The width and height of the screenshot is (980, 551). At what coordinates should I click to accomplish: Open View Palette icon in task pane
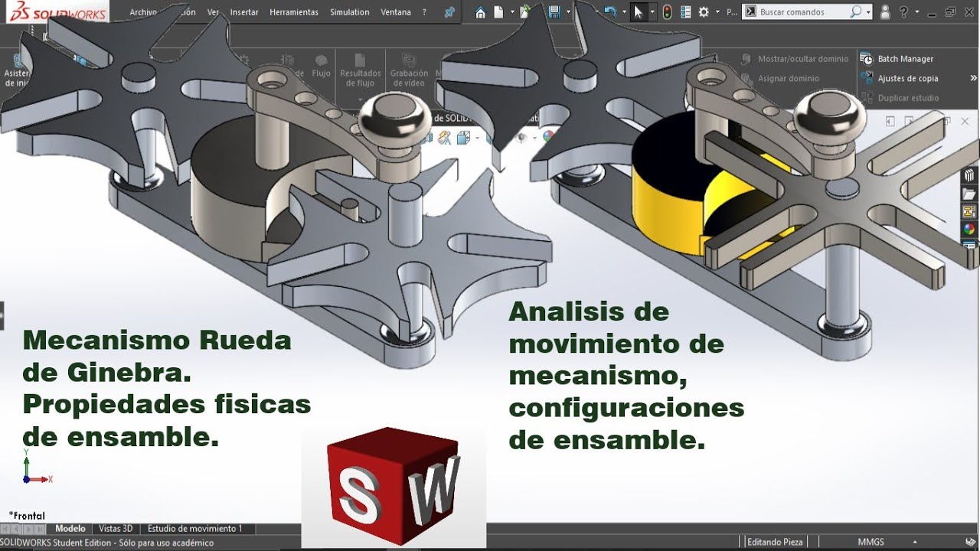tap(969, 212)
